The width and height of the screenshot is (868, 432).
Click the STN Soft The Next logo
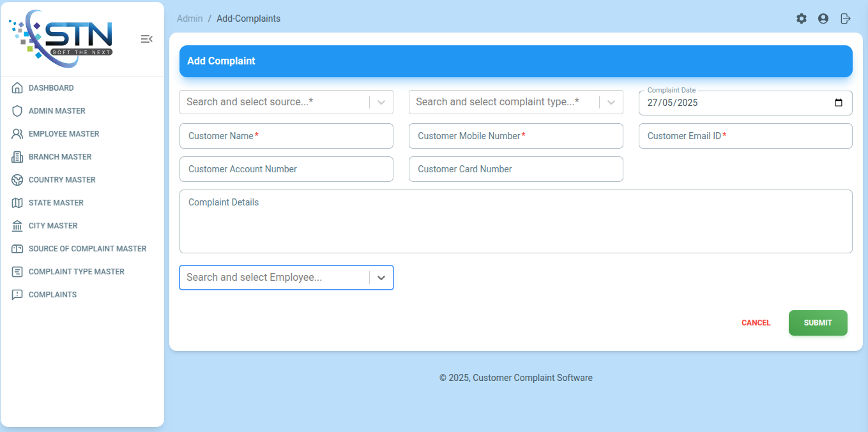[61, 38]
